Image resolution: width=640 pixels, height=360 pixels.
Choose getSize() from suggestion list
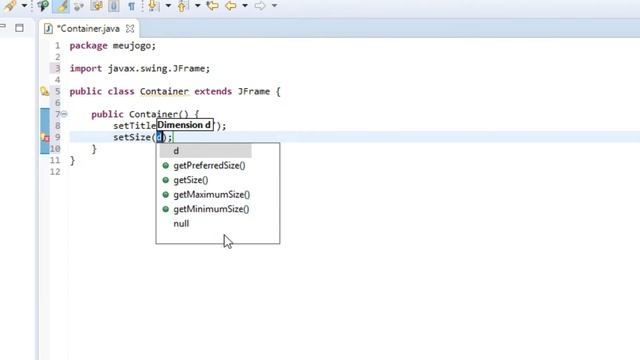[191, 180]
